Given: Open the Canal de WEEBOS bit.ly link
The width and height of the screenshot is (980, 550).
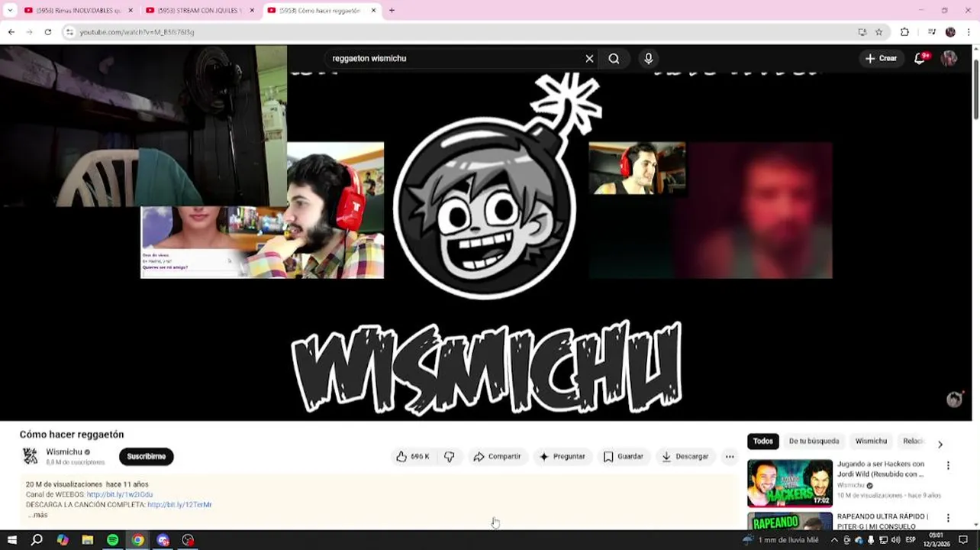Looking at the screenshot, I should (120, 494).
